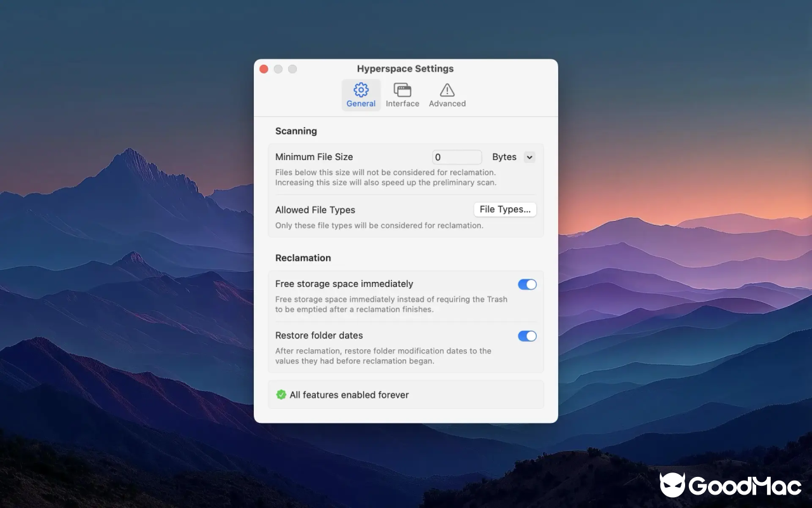Viewport: 812px width, 508px height.
Task: Click the 'After reclamation, restore folder' description
Action: (383, 356)
